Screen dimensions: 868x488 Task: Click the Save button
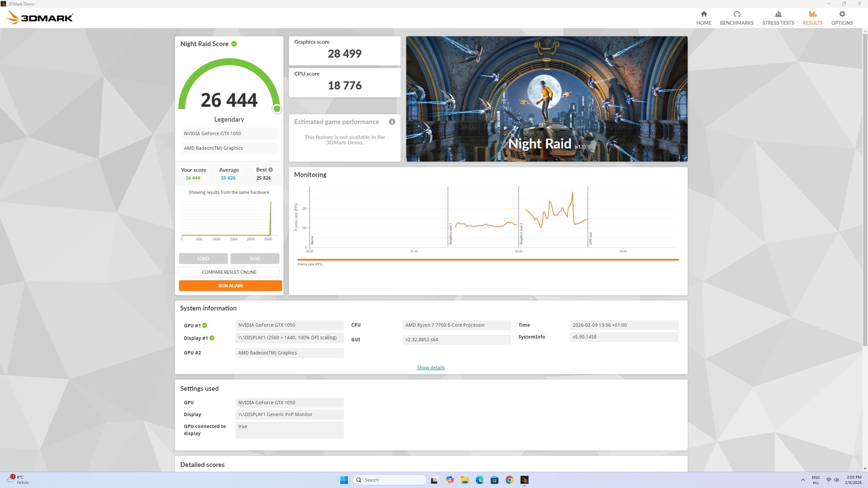tap(254, 259)
